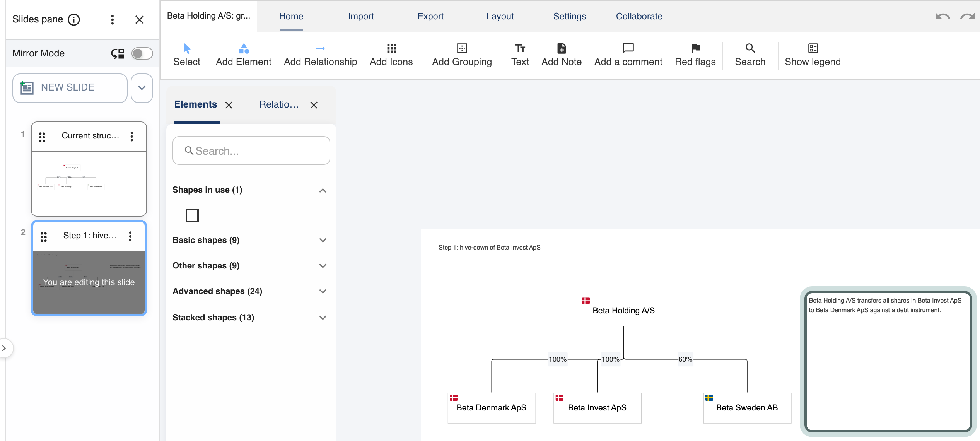Choose the Select tool

click(x=186, y=55)
